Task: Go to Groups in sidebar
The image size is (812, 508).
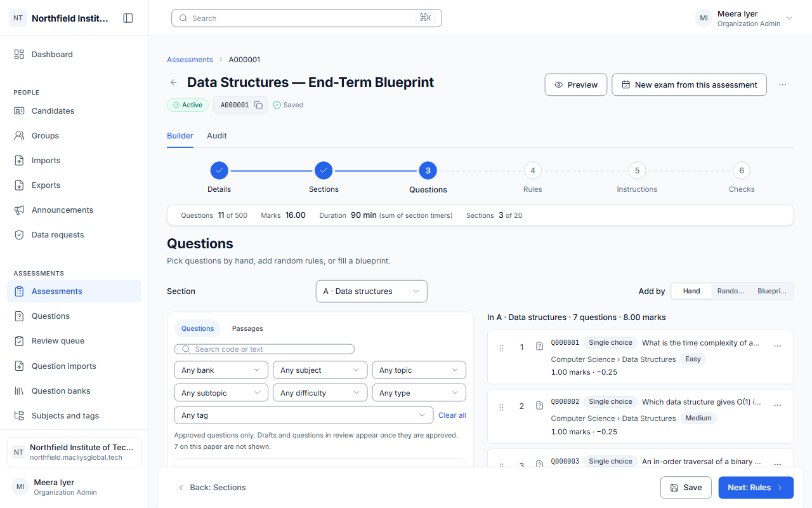Action: 74,136
